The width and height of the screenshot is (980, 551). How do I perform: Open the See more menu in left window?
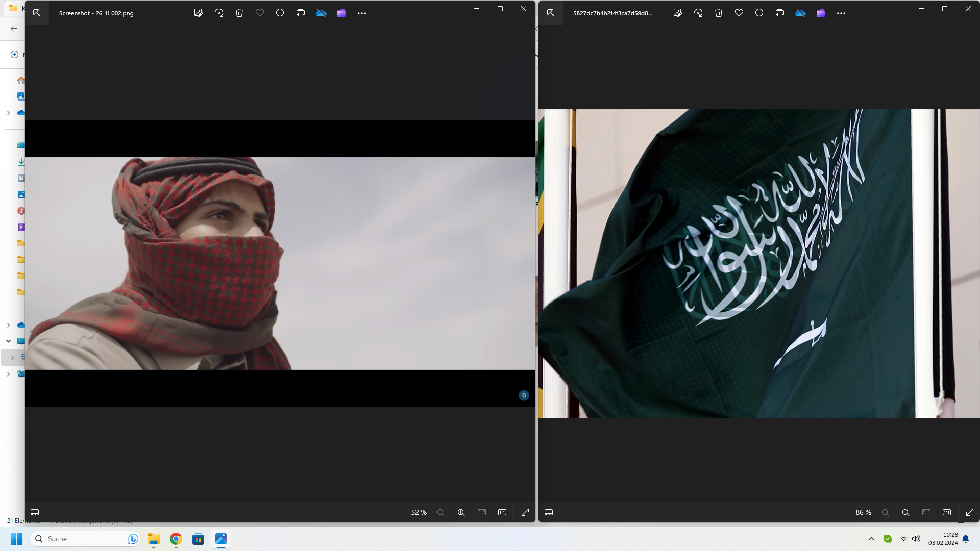pyautogui.click(x=362, y=13)
